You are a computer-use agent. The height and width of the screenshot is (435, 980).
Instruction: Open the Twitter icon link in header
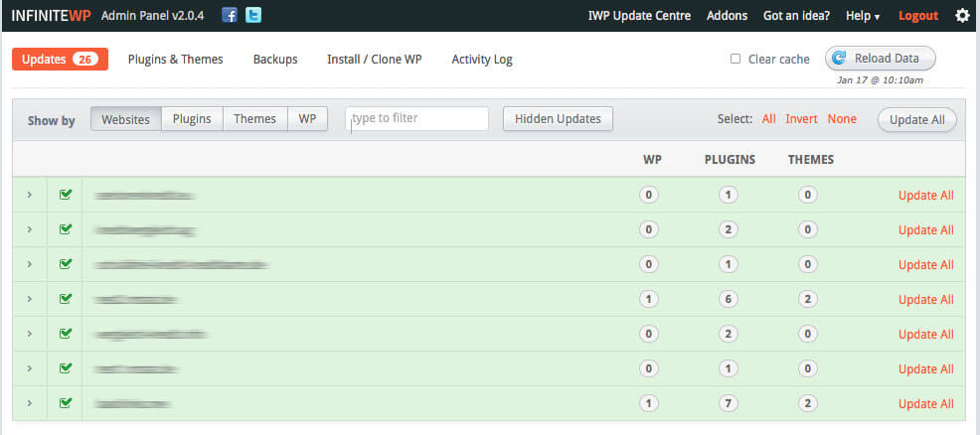tap(253, 16)
